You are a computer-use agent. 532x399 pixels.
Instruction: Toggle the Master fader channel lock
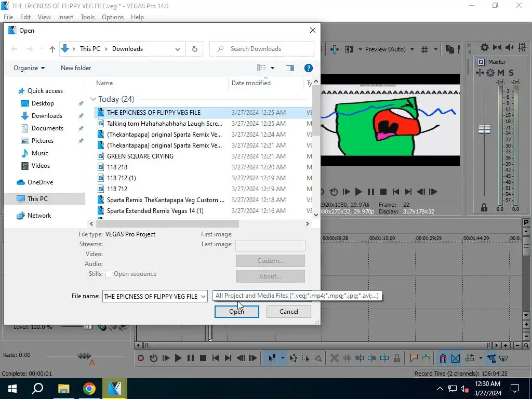484,208
